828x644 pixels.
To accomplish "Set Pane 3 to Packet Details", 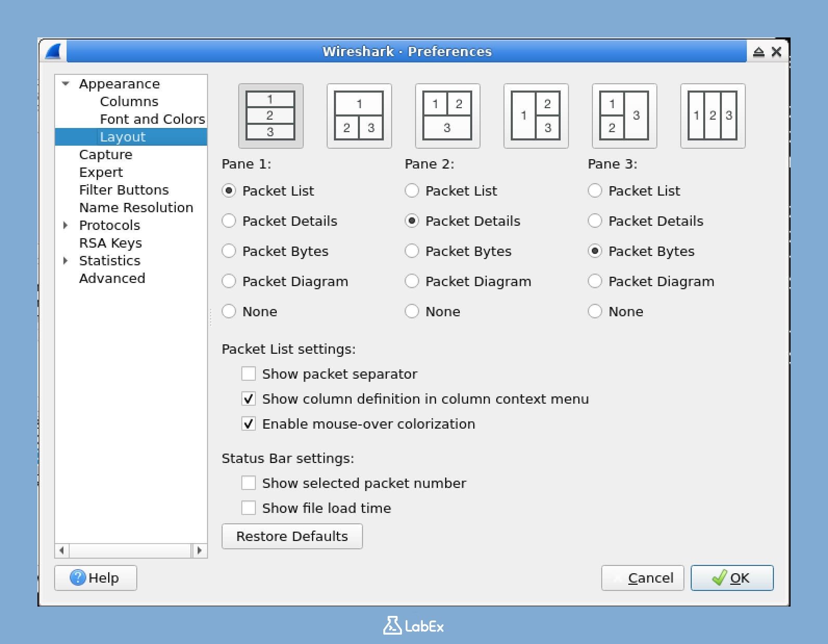I will pos(645,221).
